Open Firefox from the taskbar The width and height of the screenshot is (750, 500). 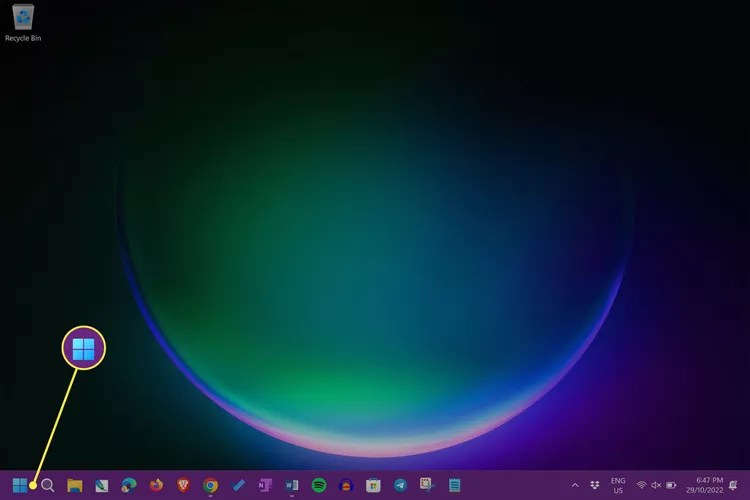click(156, 485)
